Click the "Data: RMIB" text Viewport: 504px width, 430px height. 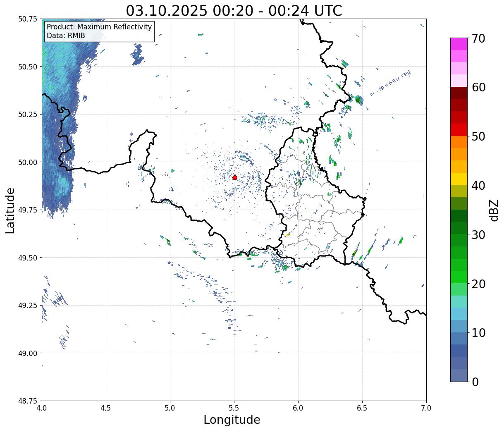pyautogui.click(x=66, y=36)
